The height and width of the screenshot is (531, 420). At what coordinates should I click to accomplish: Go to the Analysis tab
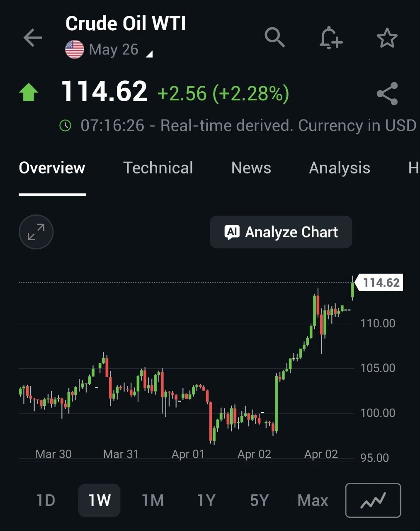(x=340, y=168)
